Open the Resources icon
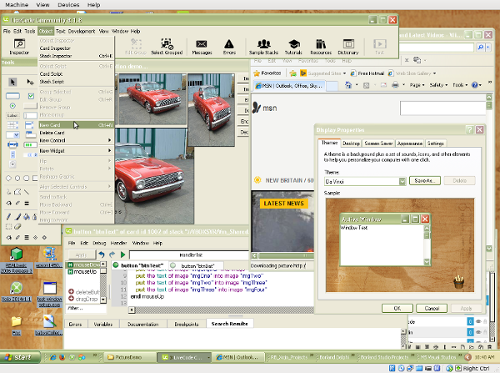Screen dimensions: 500x373 (321, 46)
